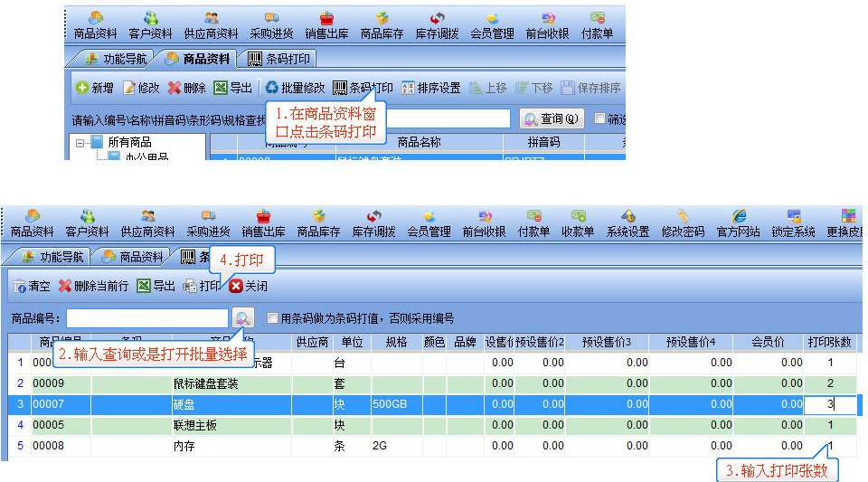
Task: Click 导出 in the lower window's toolbar
Action: (156, 286)
